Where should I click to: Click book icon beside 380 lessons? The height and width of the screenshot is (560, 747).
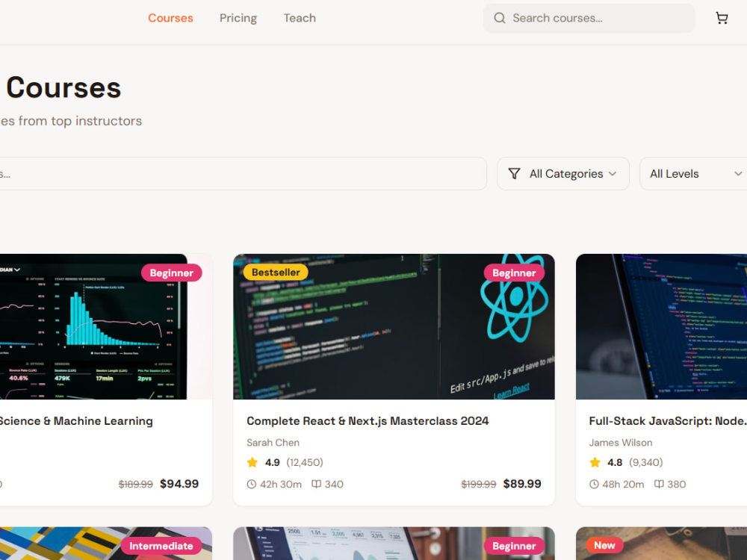(659, 485)
